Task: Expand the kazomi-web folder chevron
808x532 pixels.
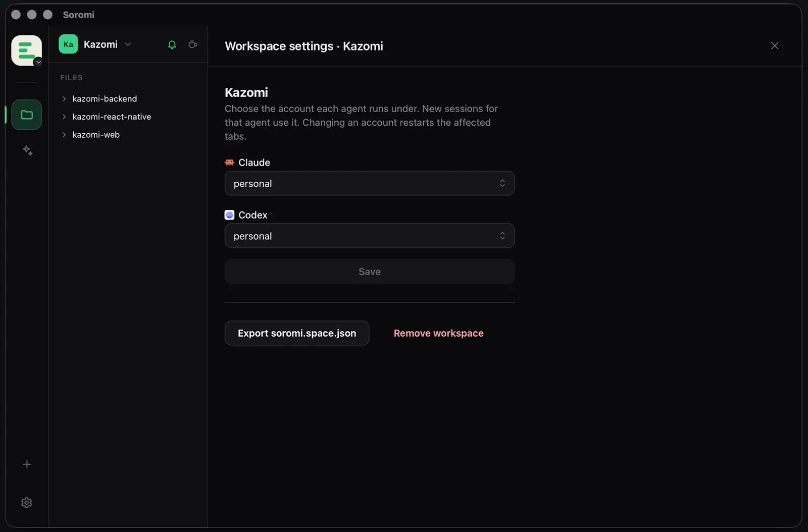Action: point(64,135)
